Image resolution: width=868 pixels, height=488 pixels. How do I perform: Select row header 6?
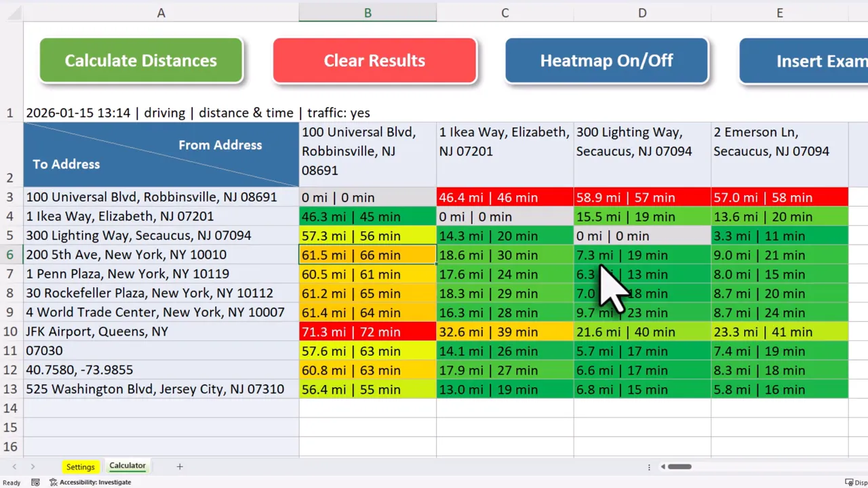pyautogui.click(x=9, y=255)
